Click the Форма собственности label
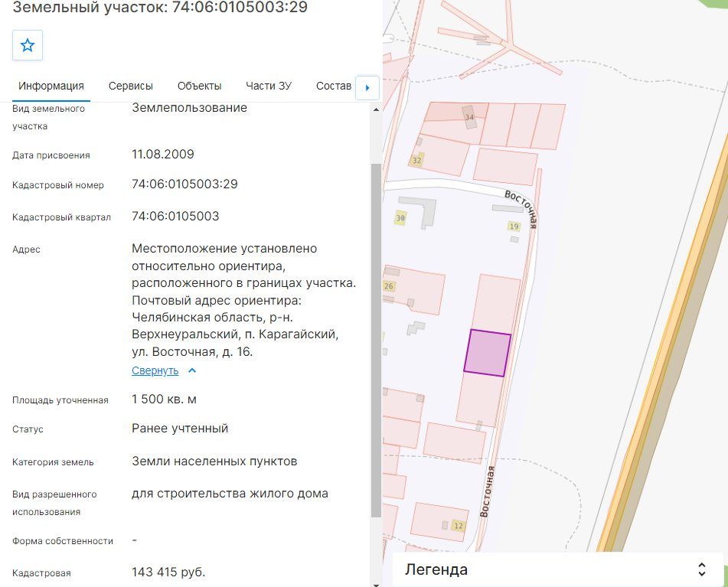The width and height of the screenshot is (728, 587). click(63, 541)
